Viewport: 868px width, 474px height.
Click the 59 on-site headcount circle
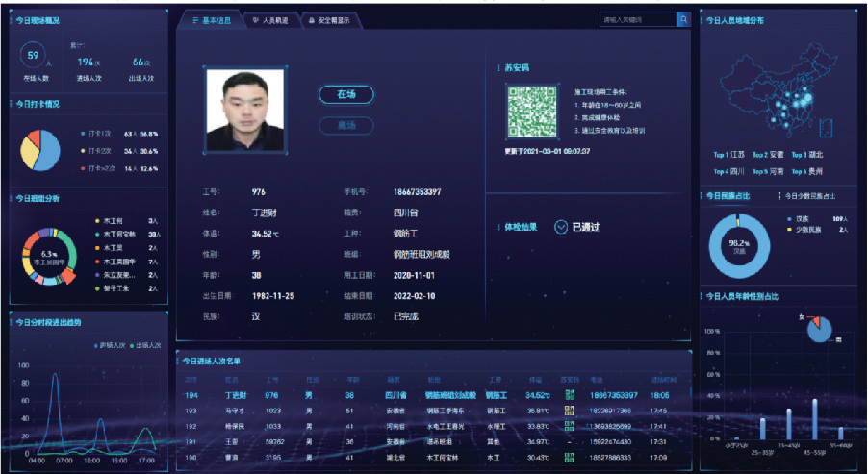pos(32,57)
